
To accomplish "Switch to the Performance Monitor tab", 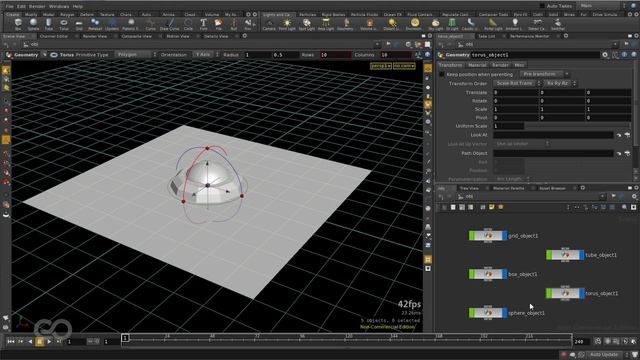I will pyautogui.click(x=529, y=36).
